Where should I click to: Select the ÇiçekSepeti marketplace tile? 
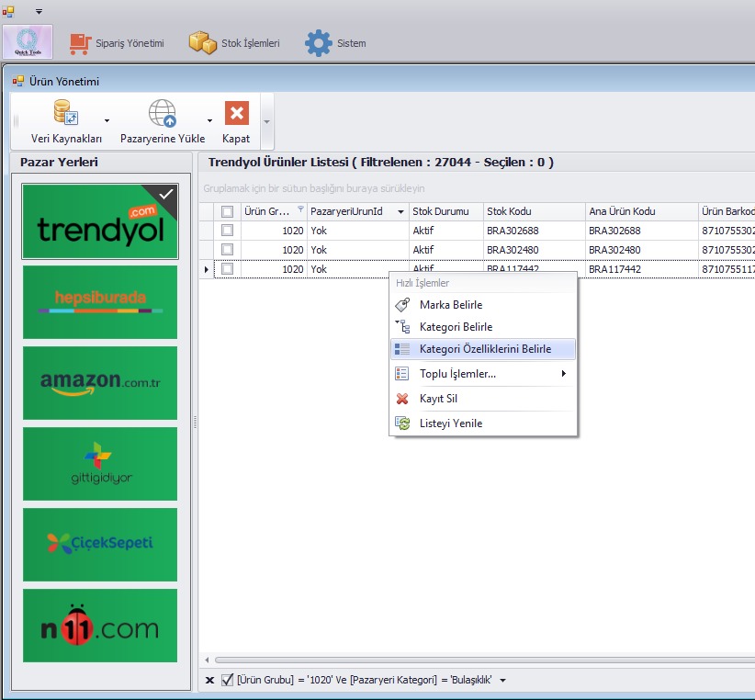[100, 545]
